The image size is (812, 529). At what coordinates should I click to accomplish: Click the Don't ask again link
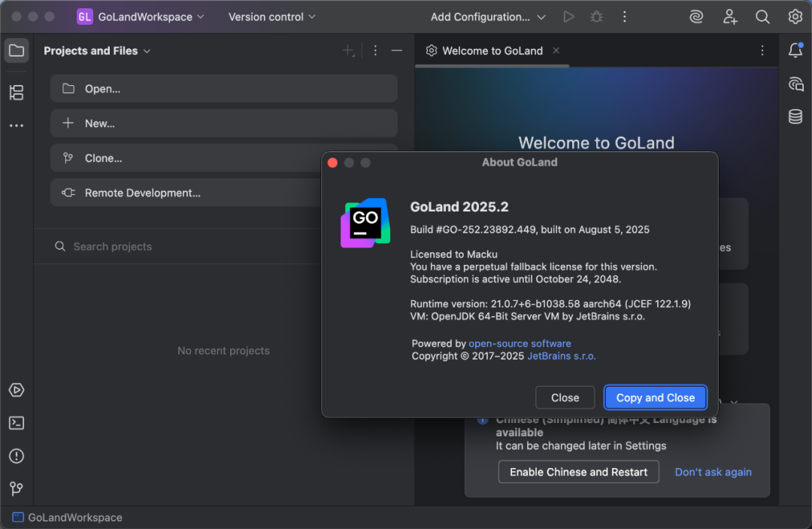pos(713,472)
